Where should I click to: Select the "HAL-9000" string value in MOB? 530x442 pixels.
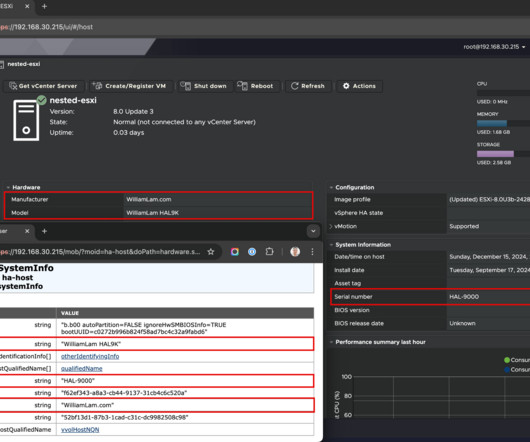[x=78, y=381]
